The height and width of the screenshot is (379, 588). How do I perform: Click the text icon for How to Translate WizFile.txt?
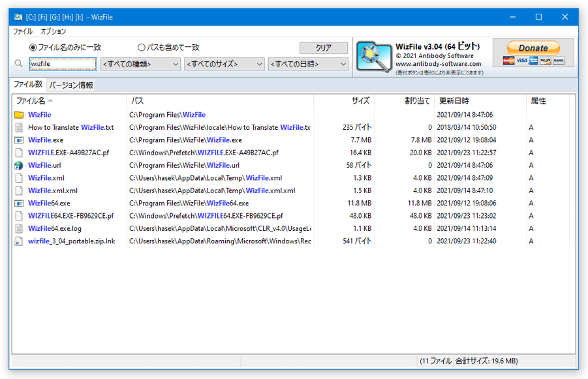click(19, 127)
